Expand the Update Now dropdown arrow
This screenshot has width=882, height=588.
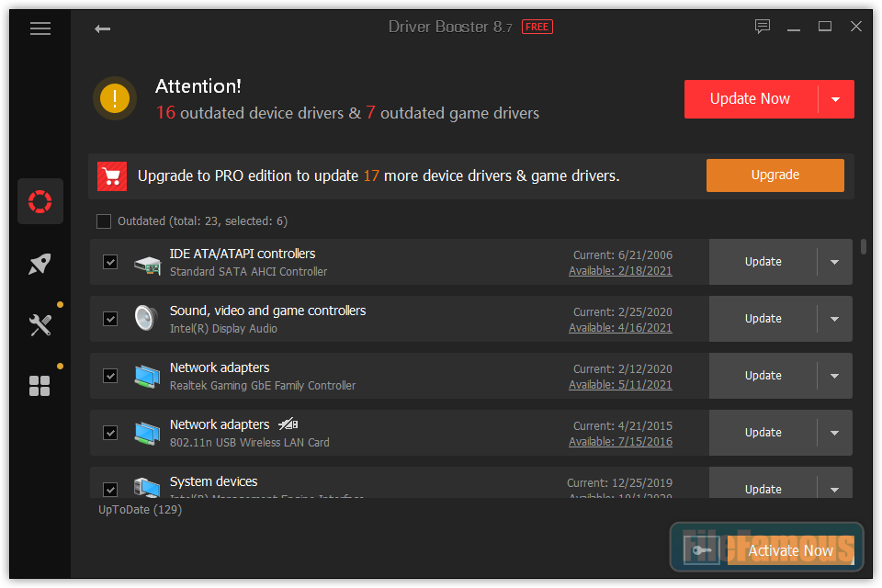coord(836,99)
